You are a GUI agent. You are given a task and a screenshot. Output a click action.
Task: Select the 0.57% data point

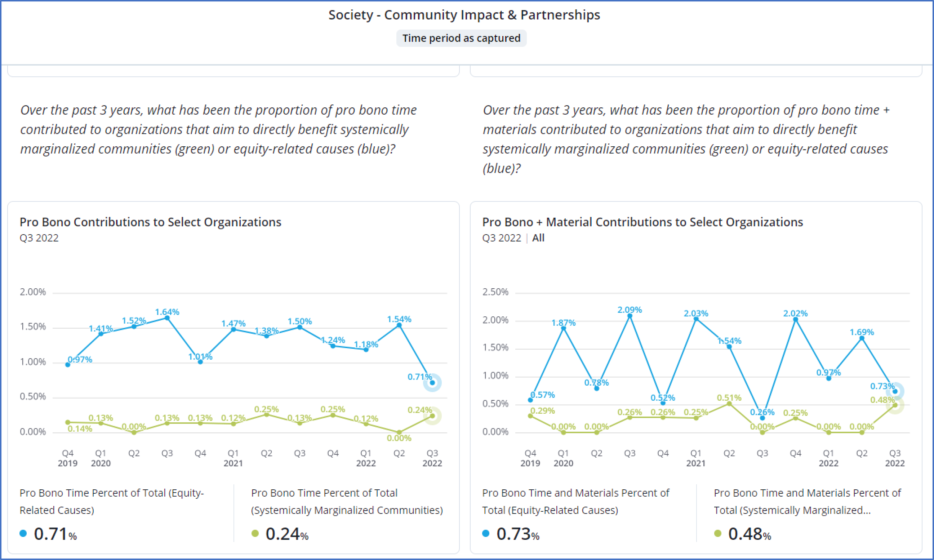tap(530, 400)
